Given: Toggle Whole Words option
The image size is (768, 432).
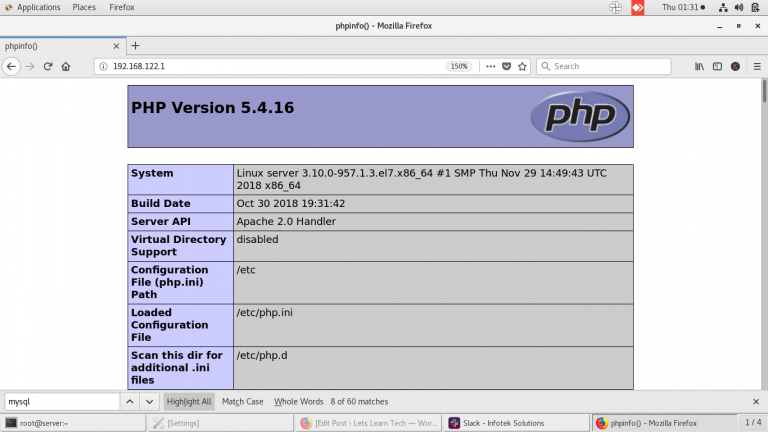Looking at the screenshot, I should click(x=299, y=402).
